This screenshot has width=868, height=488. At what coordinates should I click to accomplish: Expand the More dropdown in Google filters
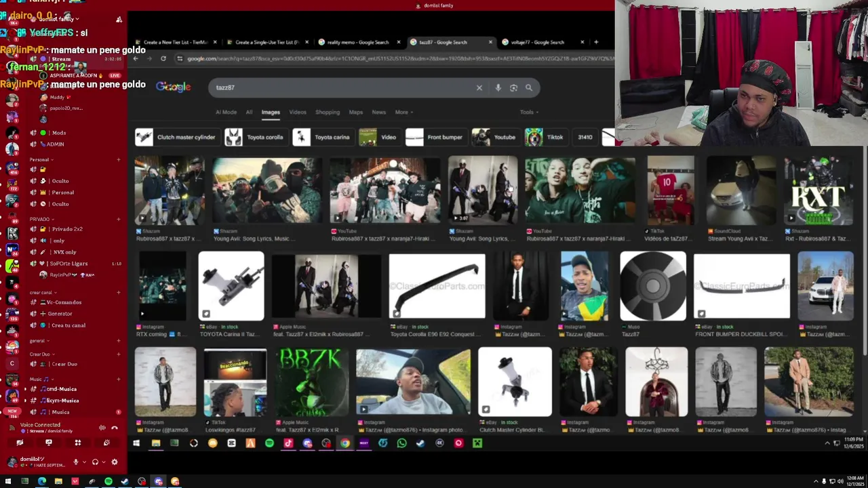point(403,113)
